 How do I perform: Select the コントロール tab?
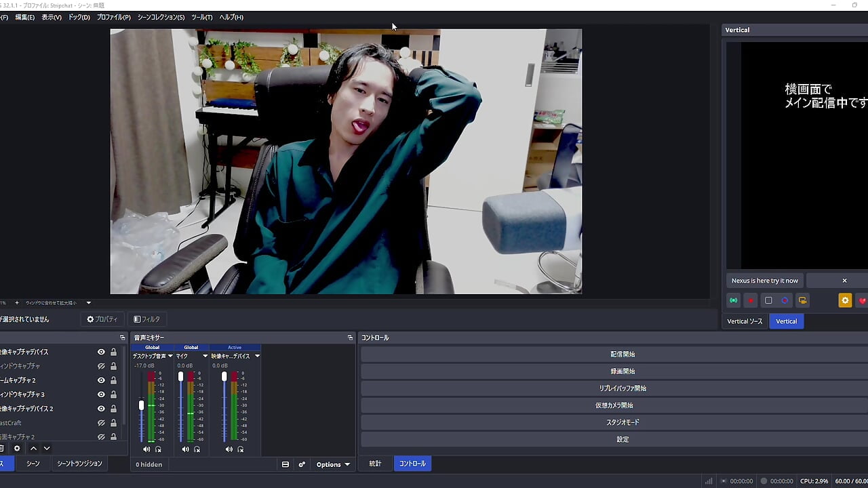pyautogui.click(x=412, y=464)
